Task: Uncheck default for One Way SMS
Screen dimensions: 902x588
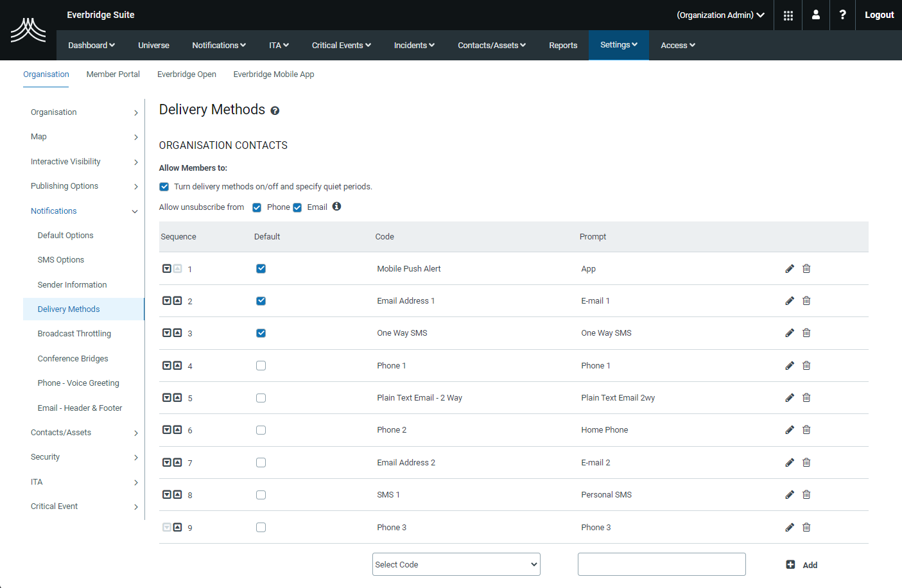Action: [x=261, y=333]
